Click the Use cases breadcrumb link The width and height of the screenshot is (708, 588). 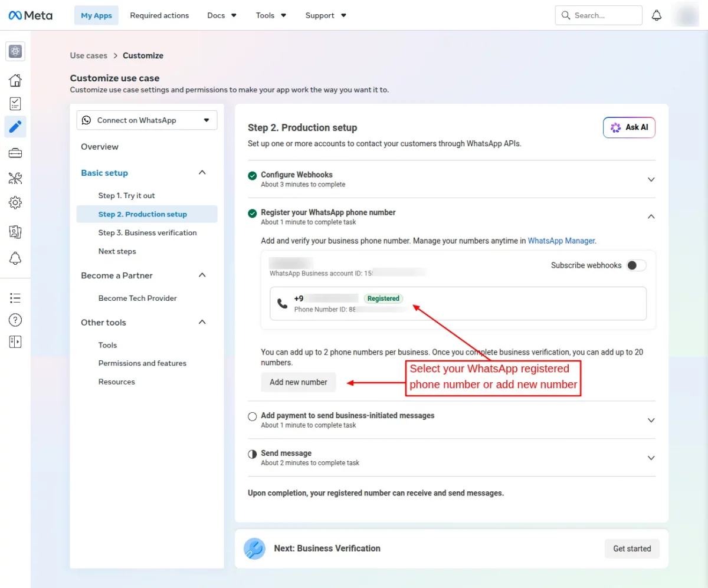[88, 55]
